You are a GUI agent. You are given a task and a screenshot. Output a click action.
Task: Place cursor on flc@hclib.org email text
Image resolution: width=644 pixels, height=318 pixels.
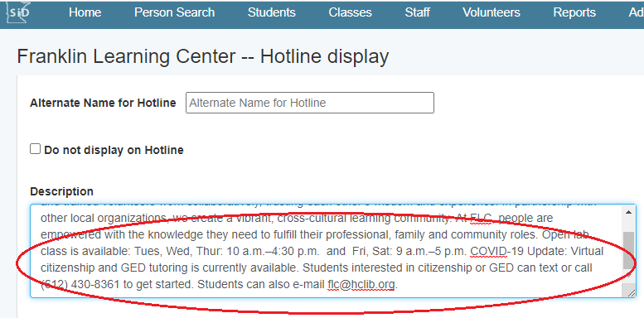[x=361, y=284]
